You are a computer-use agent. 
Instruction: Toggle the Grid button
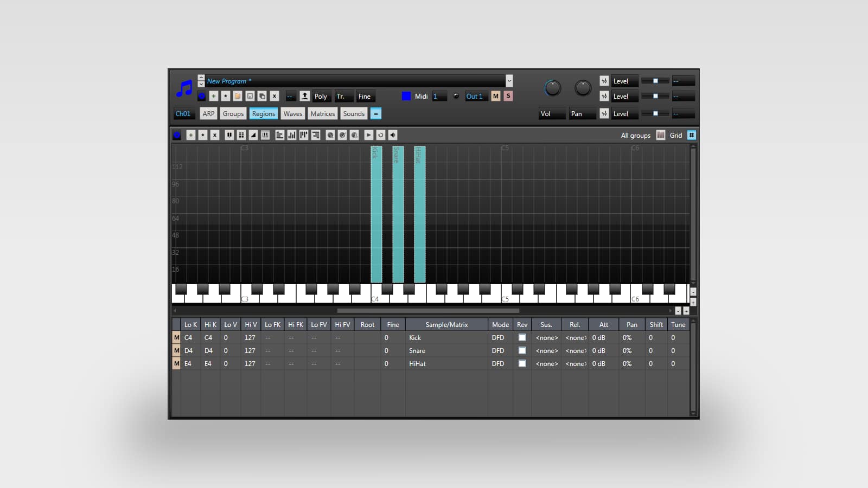[x=692, y=135]
